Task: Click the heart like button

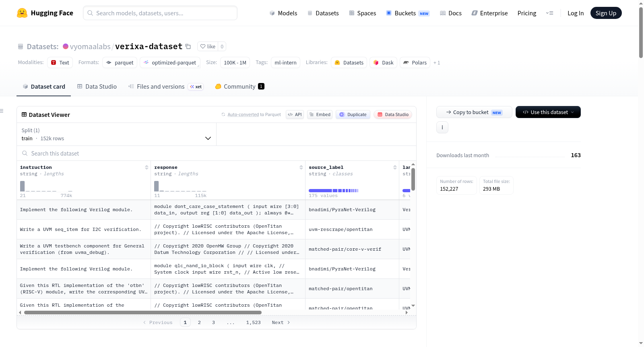Action: [x=208, y=46]
